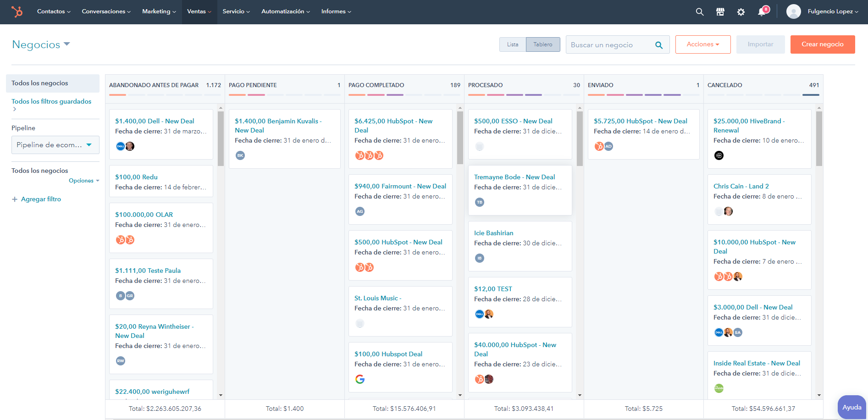The height and width of the screenshot is (420, 868).
Task: Click the Dell logo avatar on the Dell deal
Action: [120, 146]
